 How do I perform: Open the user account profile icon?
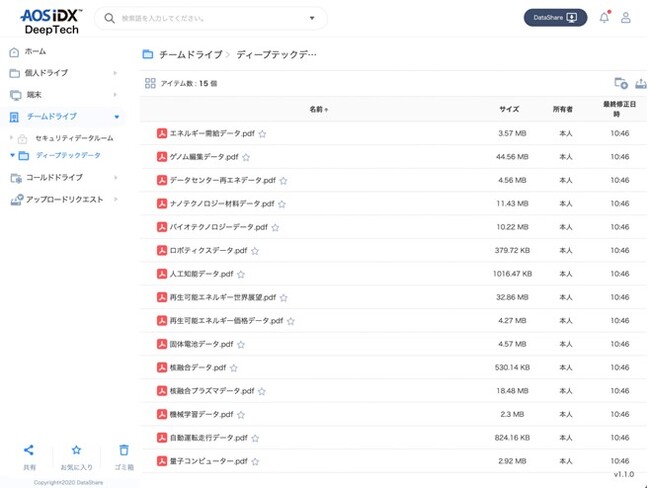pos(626,18)
